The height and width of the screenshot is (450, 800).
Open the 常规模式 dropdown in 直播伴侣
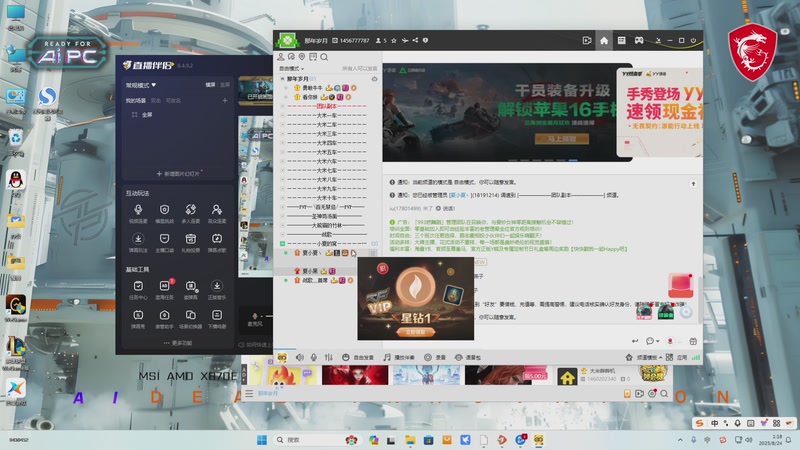coord(141,85)
